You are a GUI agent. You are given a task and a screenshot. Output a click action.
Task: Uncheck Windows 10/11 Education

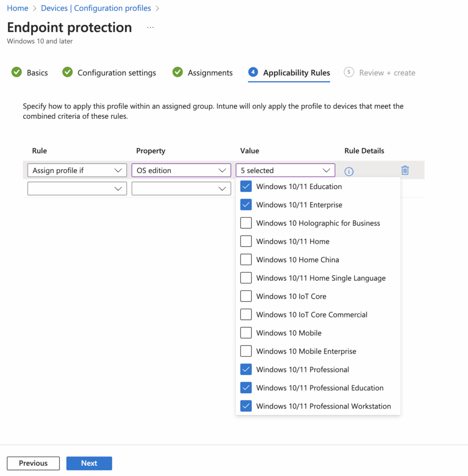click(246, 186)
